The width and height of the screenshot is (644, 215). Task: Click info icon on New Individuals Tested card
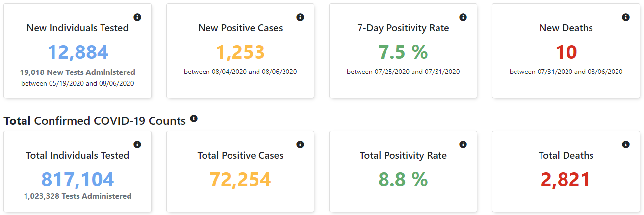pyautogui.click(x=137, y=17)
